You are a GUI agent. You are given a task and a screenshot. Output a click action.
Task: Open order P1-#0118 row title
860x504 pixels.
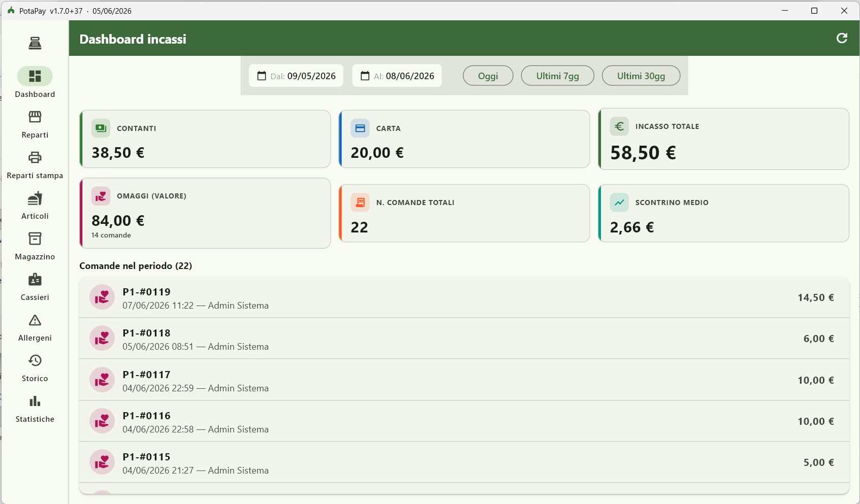[x=147, y=333]
